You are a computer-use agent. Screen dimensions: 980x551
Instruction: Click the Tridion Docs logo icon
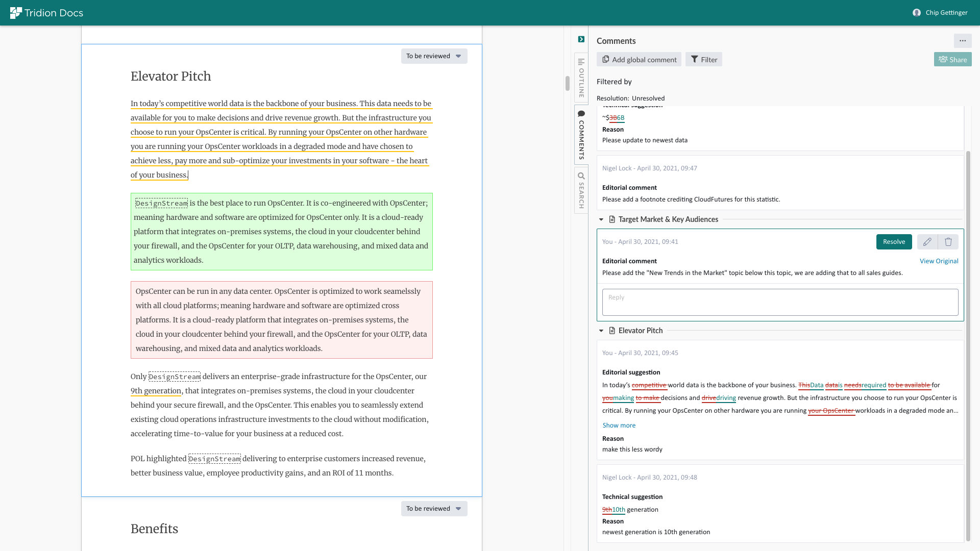point(16,13)
